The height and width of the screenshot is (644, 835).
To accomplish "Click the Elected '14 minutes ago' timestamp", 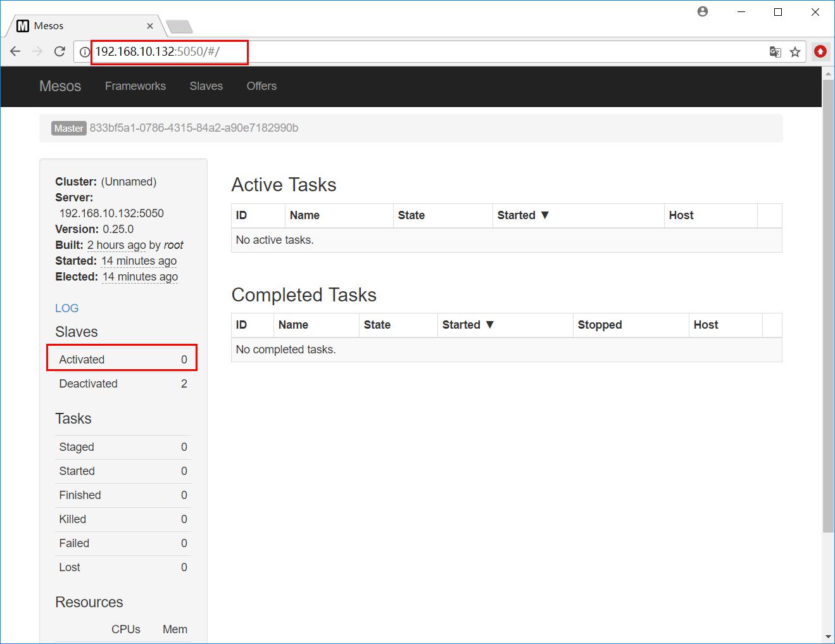I will (x=141, y=277).
